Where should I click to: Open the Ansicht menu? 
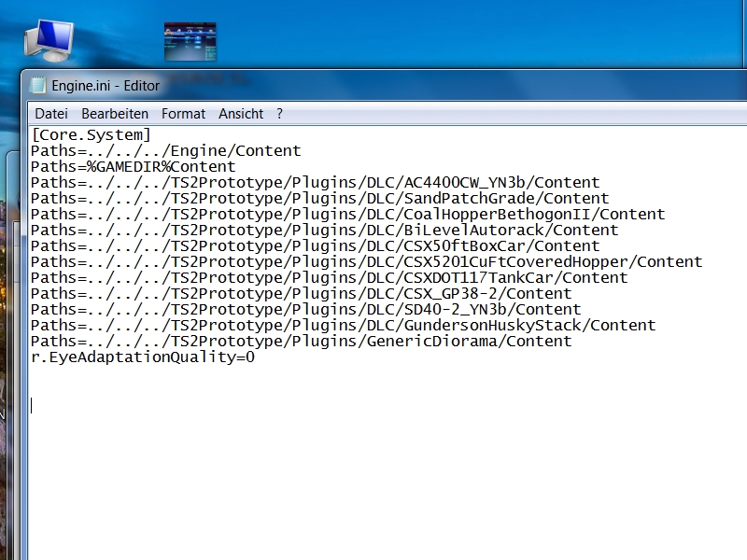click(x=241, y=114)
